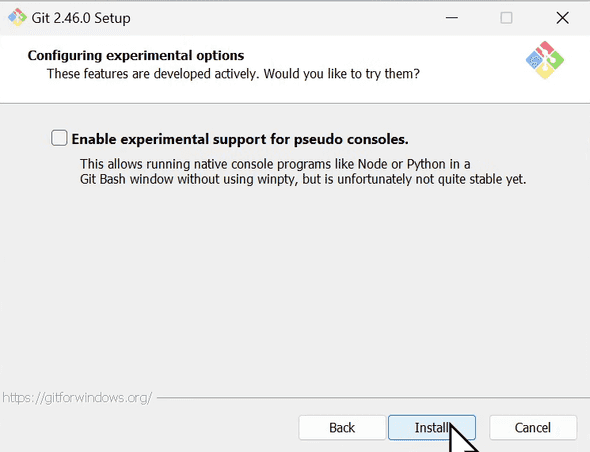Image resolution: width=590 pixels, height=452 pixels.
Task: Click the 'Git 2.46.0 Setup' title text
Action: tap(81, 18)
